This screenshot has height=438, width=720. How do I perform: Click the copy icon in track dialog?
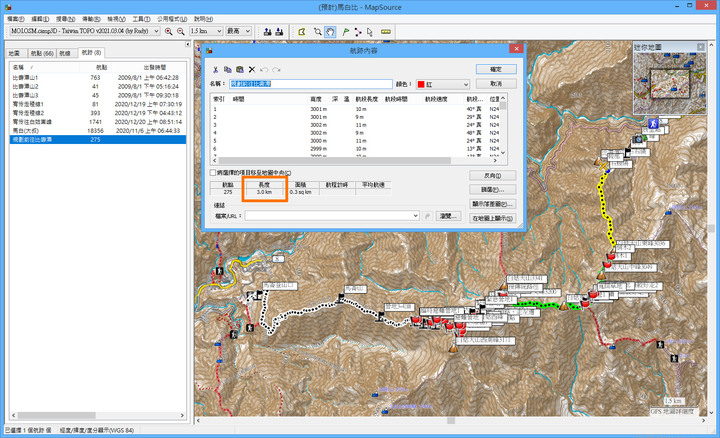coord(227,69)
